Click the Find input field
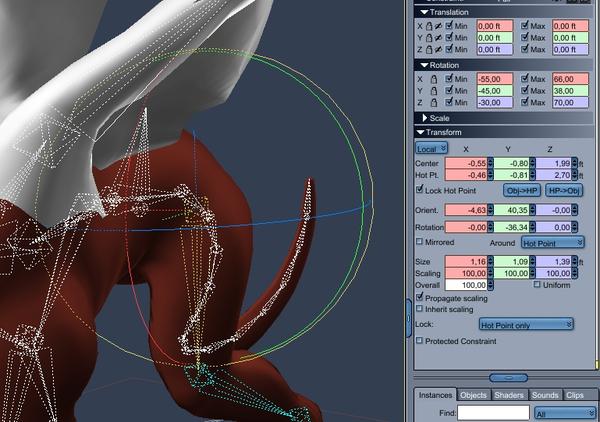The height and width of the screenshot is (422, 600). (494, 413)
